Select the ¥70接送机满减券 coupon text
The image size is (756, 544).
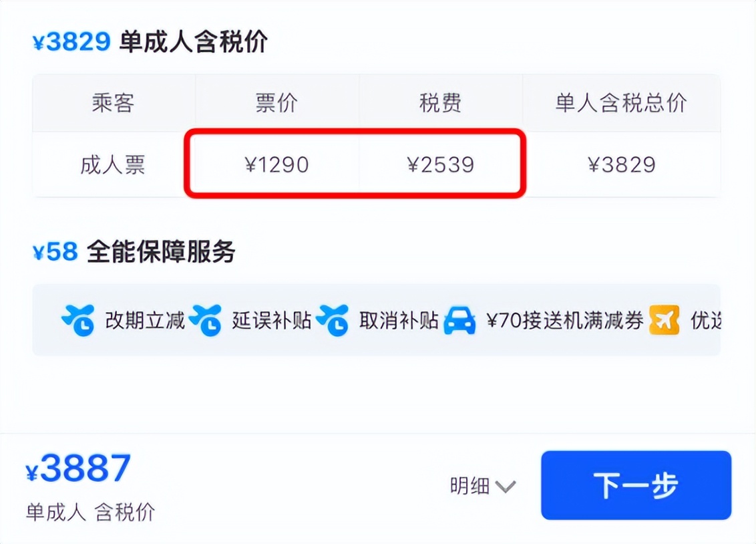click(564, 321)
